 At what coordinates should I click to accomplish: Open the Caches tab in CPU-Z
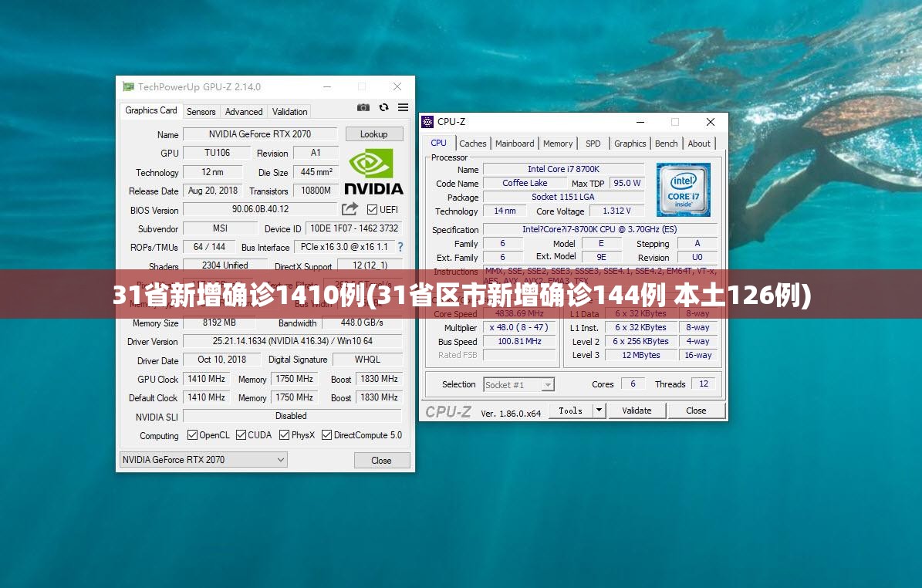(x=473, y=144)
